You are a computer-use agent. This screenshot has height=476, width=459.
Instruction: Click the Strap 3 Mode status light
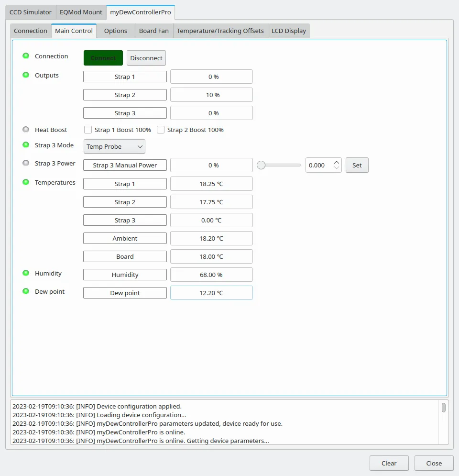tap(26, 145)
